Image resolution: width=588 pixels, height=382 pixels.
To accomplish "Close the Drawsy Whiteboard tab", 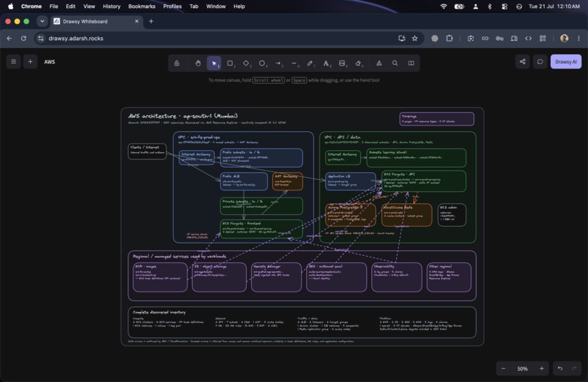I will (136, 21).
